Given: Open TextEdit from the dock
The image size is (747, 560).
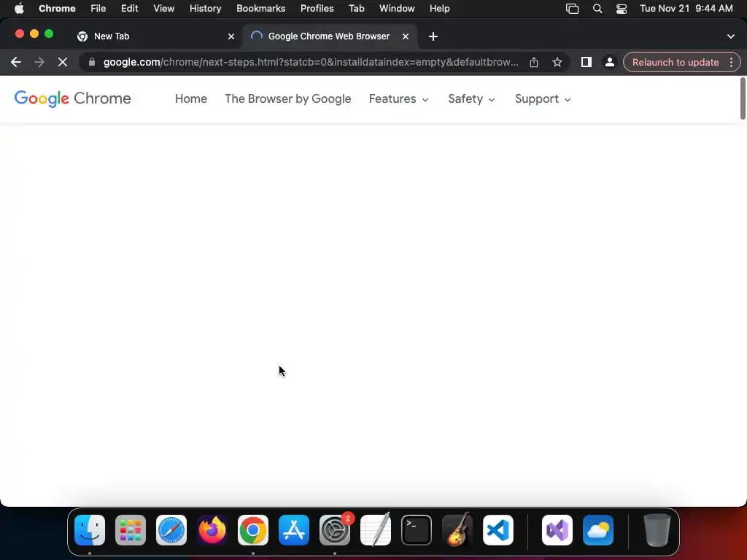Looking at the screenshot, I should point(376,529).
